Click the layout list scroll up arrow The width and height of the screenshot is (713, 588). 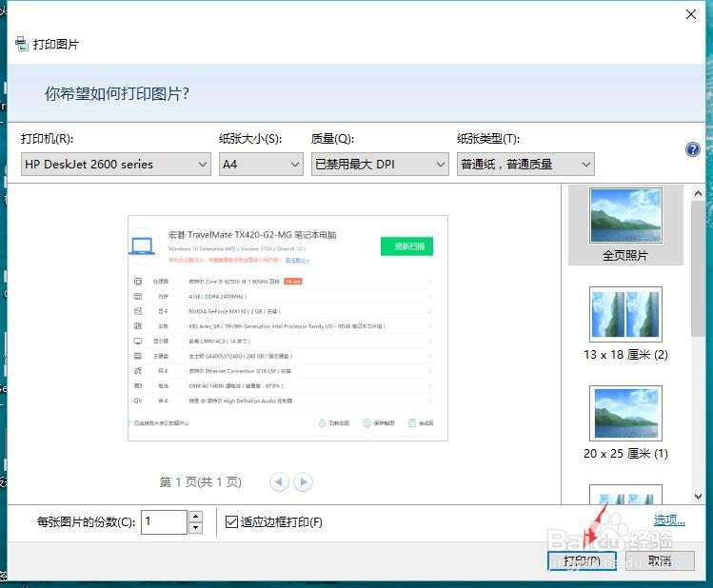(698, 193)
